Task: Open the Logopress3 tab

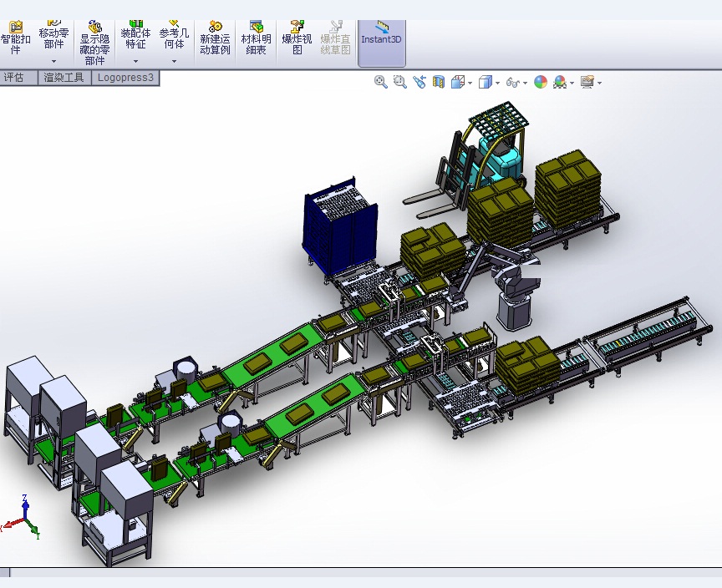Action: coord(125,78)
